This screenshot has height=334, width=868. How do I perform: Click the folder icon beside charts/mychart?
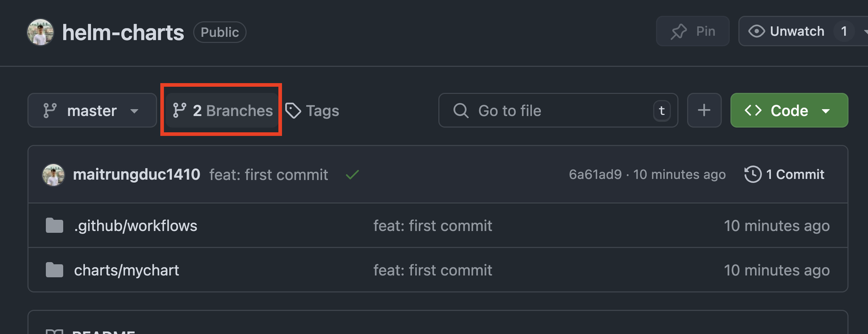click(54, 270)
